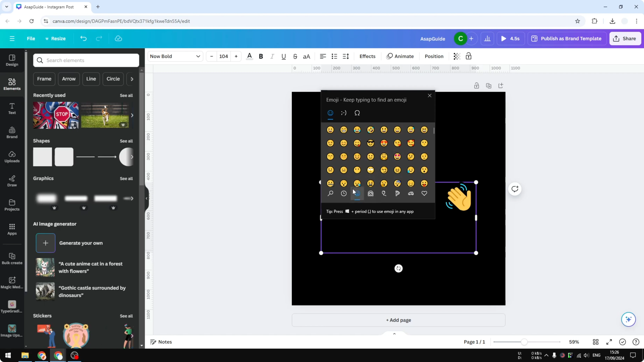Open the main hamburger menu

[x=12, y=38]
